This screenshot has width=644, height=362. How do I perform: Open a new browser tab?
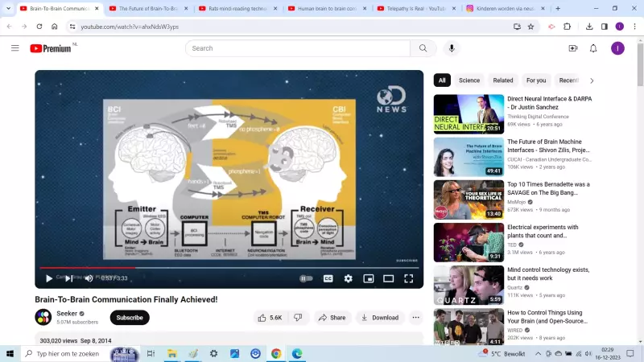[x=558, y=8]
